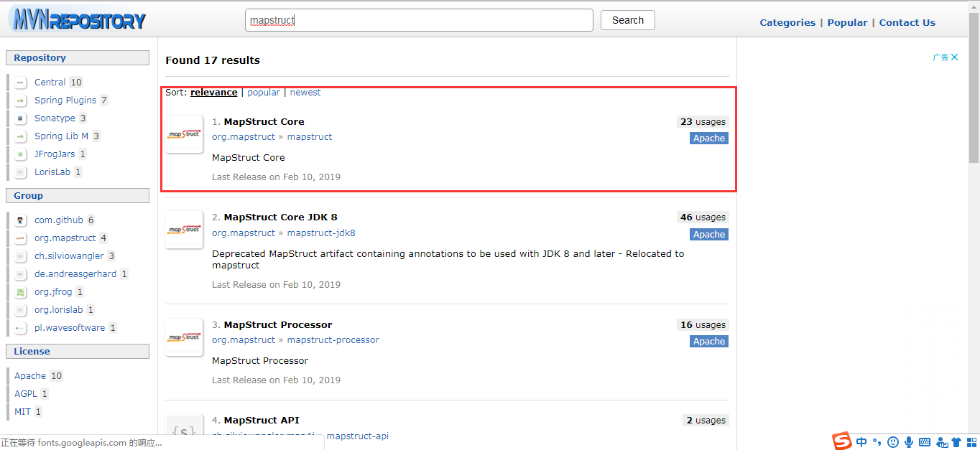This screenshot has width=980, height=450.
Task: Open Contact Us in top navigation
Action: point(907,22)
